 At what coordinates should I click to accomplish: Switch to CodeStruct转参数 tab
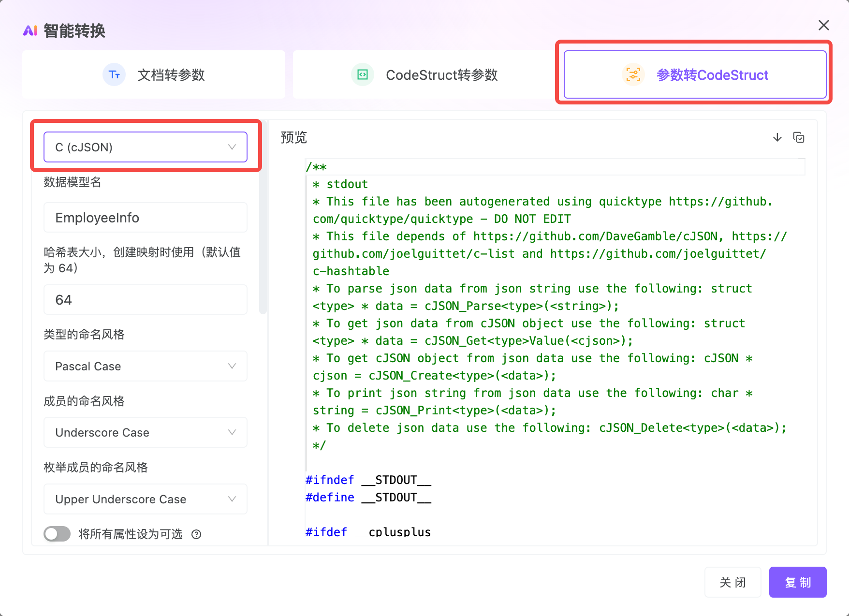(x=424, y=75)
